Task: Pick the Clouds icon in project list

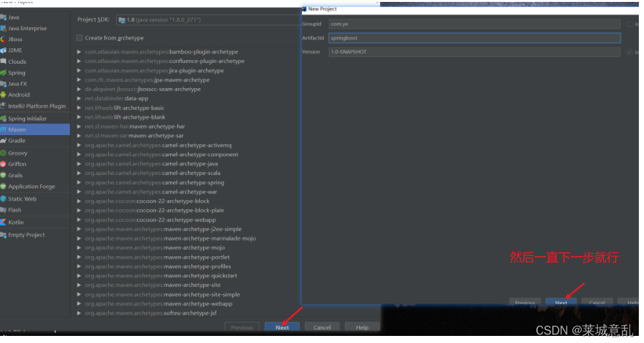Action: point(3,62)
